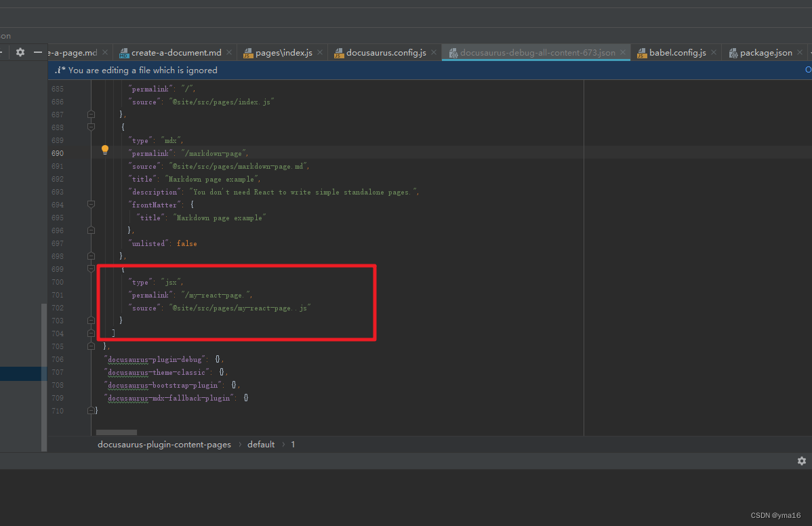Screen dimensions: 812x526
Task: Click the "/my-react-page." permalink value
Action: [216, 295]
